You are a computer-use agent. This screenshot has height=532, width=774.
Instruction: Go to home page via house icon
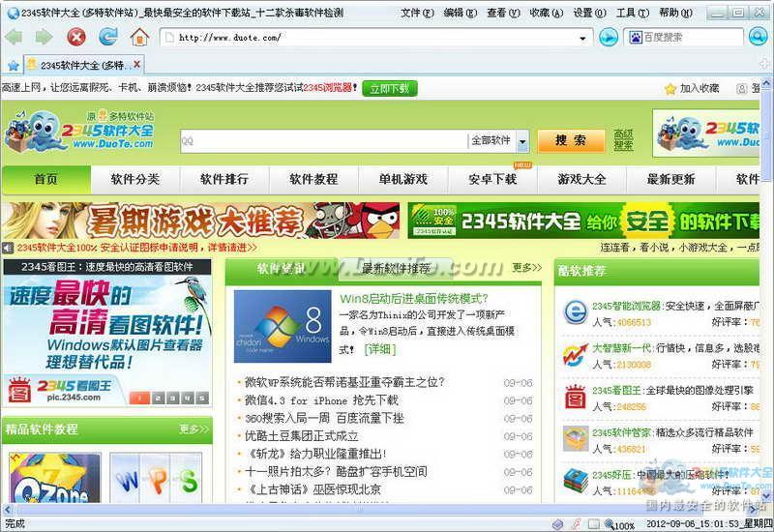(x=139, y=37)
